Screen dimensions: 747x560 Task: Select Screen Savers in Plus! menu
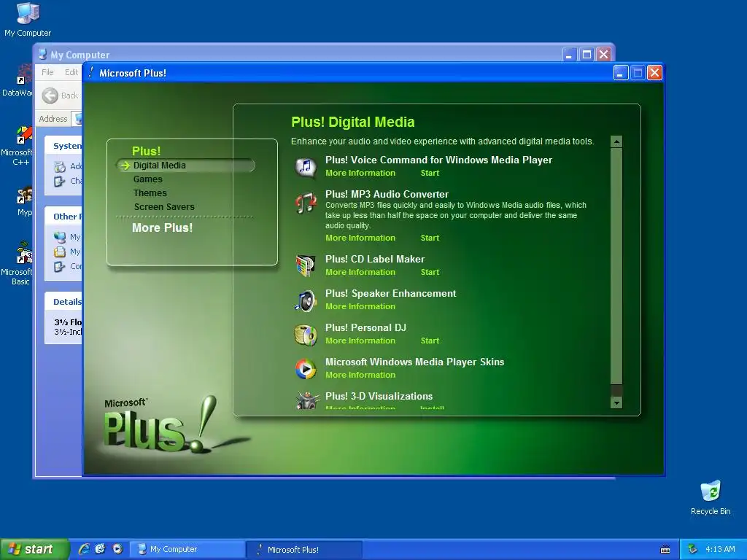click(x=164, y=206)
